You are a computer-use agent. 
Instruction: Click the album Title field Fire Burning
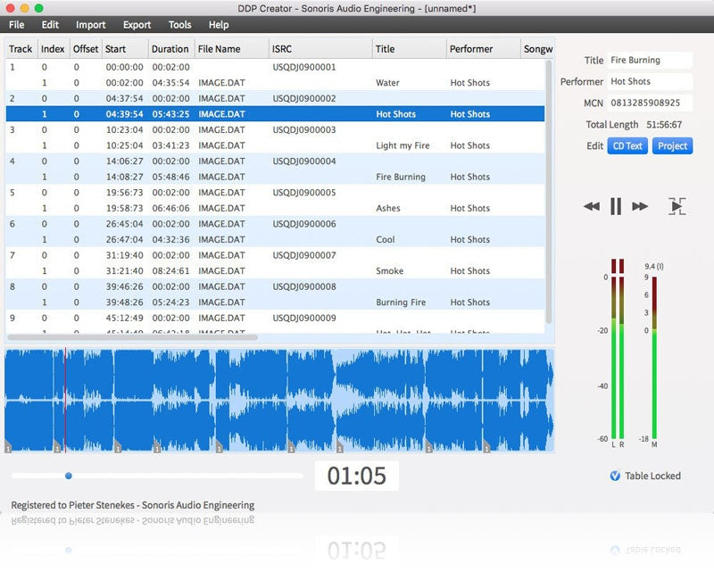coord(650,60)
